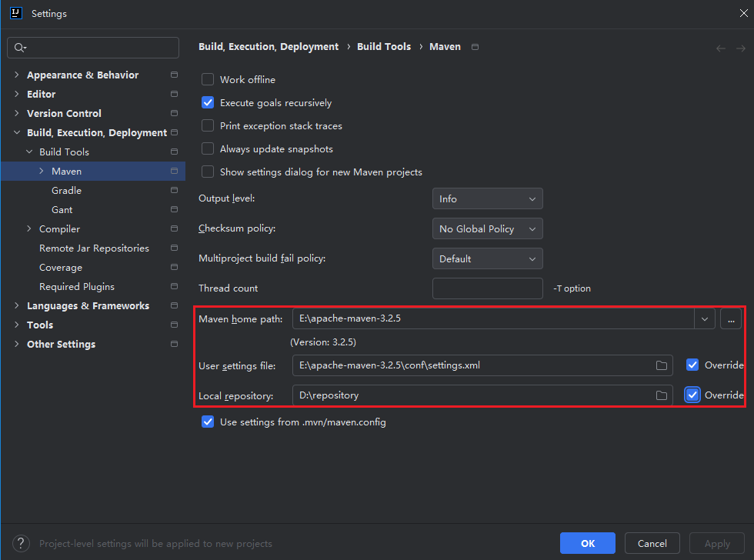754x560 pixels.
Task: Open Maven home path dropdown arrow
Action: (x=705, y=318)
